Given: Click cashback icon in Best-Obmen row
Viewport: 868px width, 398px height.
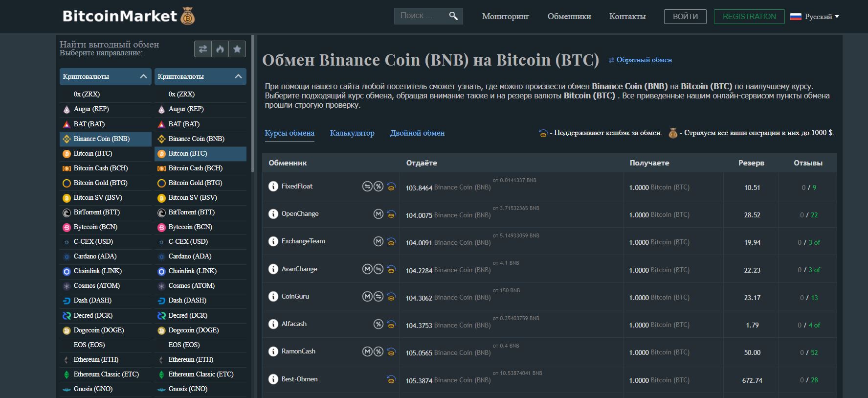Looking at the screenshot, I should tap(391, 379).
